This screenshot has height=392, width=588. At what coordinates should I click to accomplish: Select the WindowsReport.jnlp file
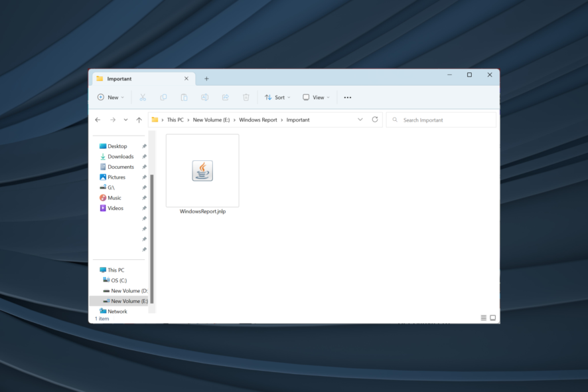pyautogui.click(x=202, y=171)
